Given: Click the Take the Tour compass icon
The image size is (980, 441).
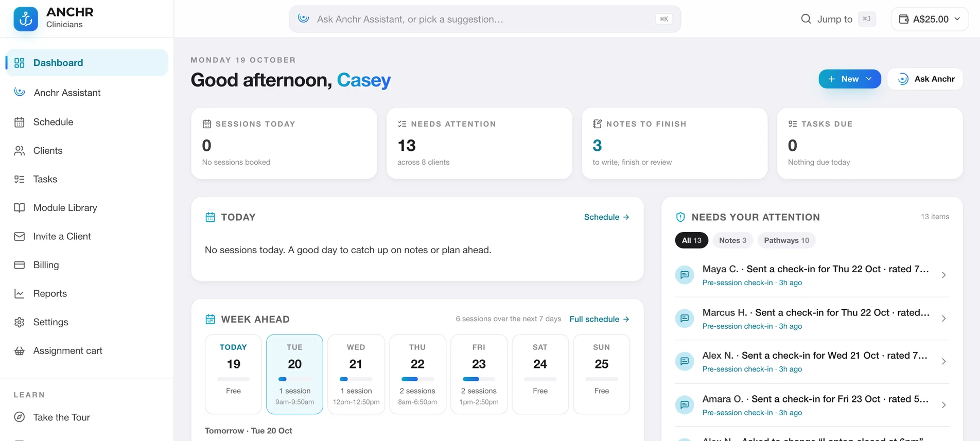Looking at the screenshot, I should 20,417.
